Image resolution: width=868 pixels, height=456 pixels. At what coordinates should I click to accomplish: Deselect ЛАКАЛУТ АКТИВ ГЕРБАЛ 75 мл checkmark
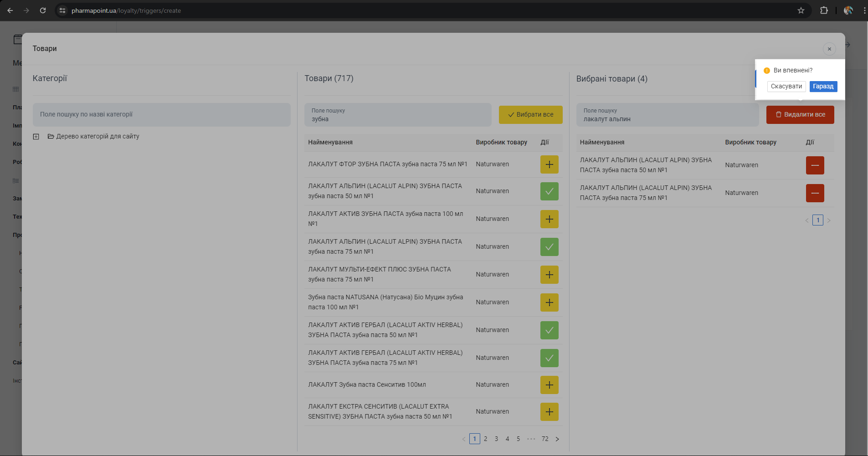[549, 358]
